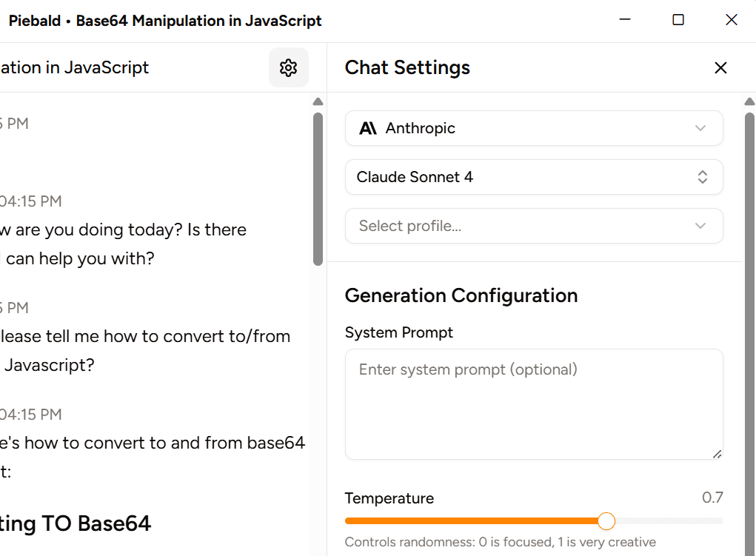Minimize the Piebald window
756x556 pixels.
[624, 20]
